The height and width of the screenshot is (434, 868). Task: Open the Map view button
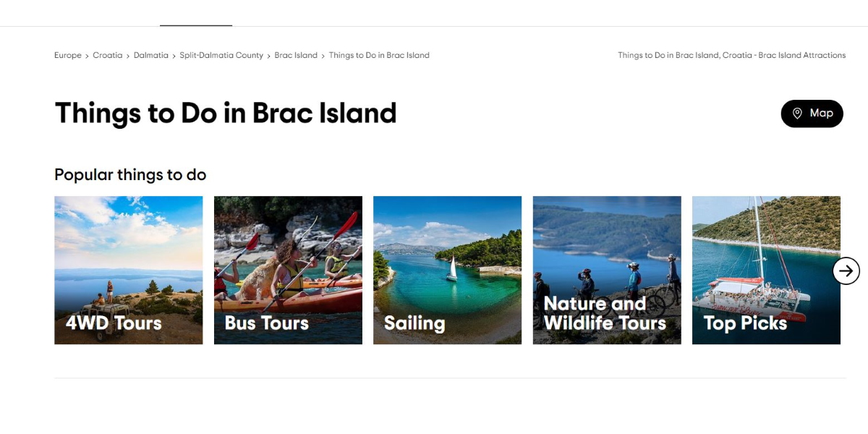tap(812, 114)
